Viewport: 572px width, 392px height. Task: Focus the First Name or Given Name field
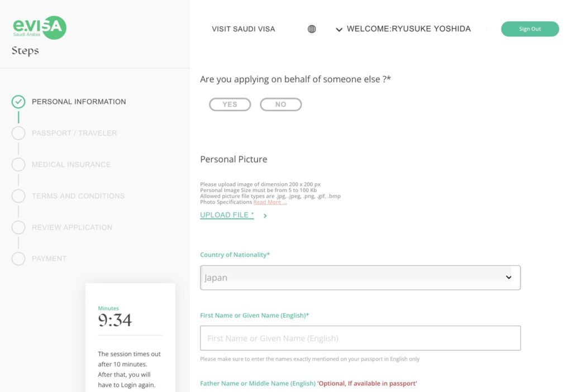(360, 338)
